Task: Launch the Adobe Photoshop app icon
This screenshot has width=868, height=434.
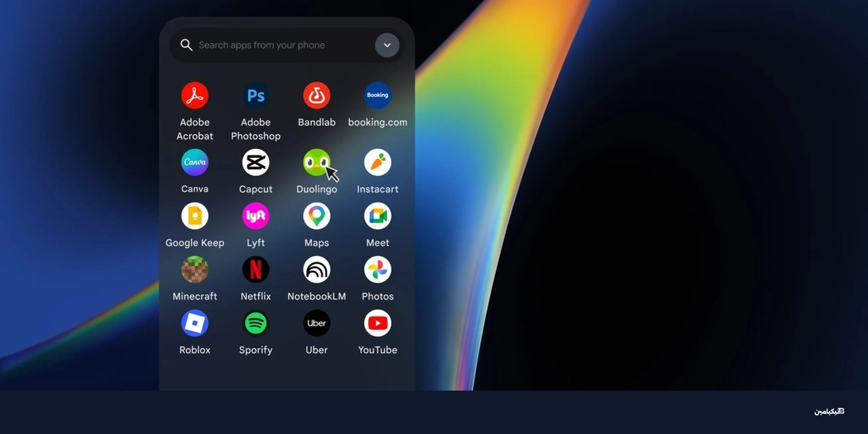Action: (x=256, y=95)
